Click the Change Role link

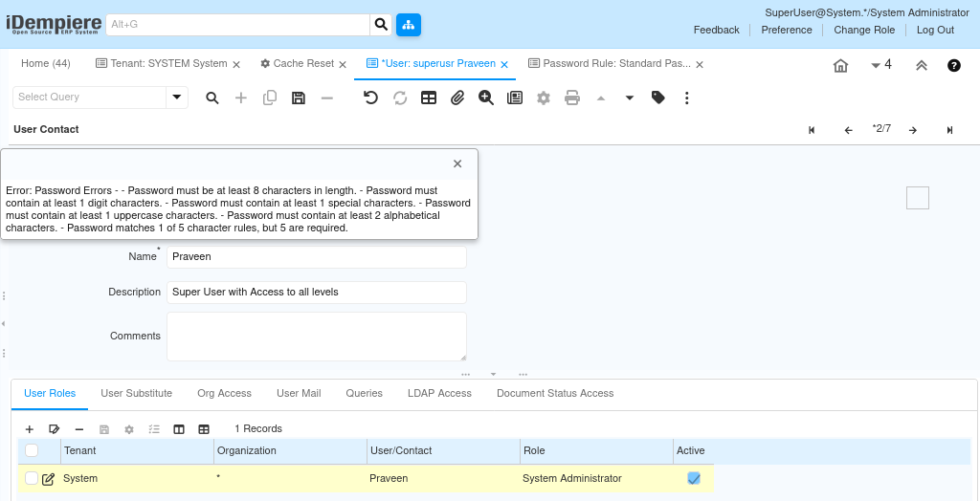(x=864, y=30)
